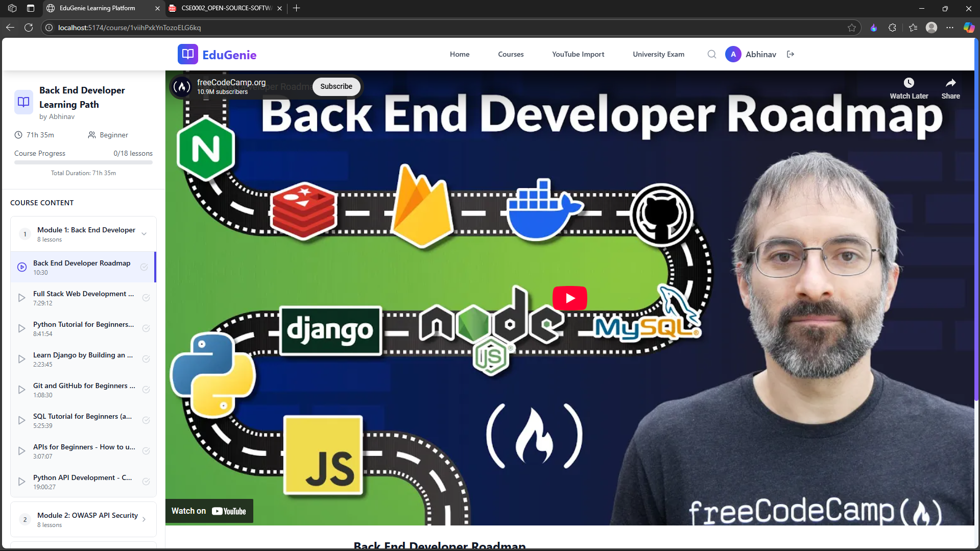This screenshot has width=980, height=551.
Task: Click play icon for Full Stack Web Development lesson
Action: tap(22, 298)
